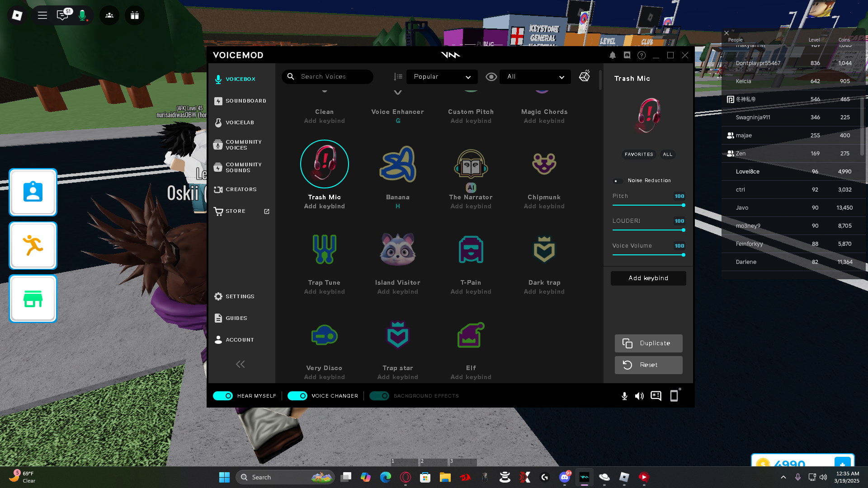Select the Very Disco voice icon

325,336
